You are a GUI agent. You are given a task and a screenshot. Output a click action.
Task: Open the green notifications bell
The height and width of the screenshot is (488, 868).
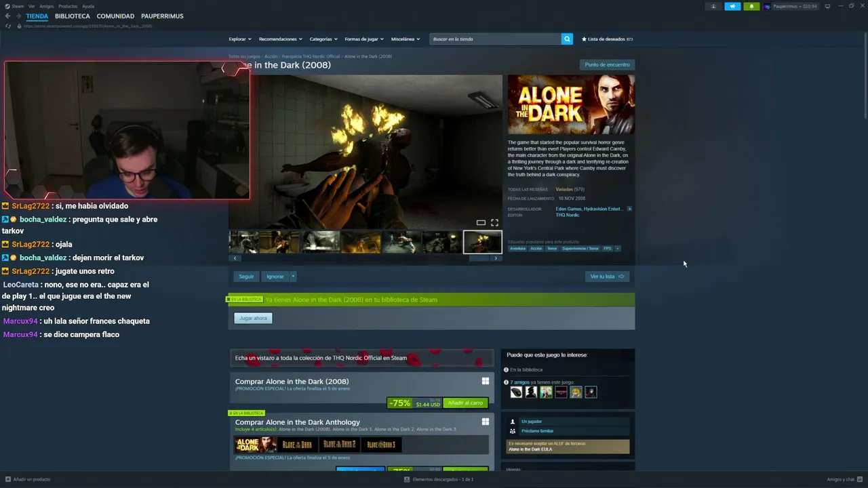[751, 6]
